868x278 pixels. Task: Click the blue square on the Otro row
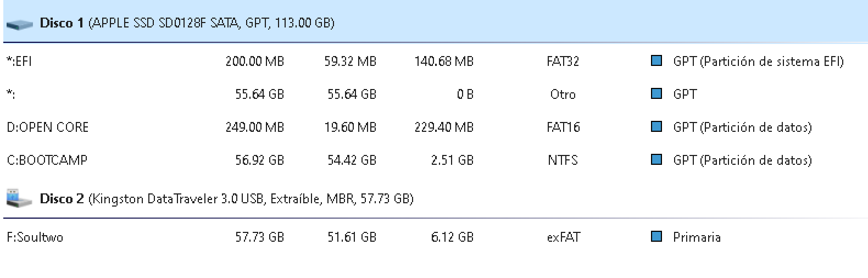[656, 93]
